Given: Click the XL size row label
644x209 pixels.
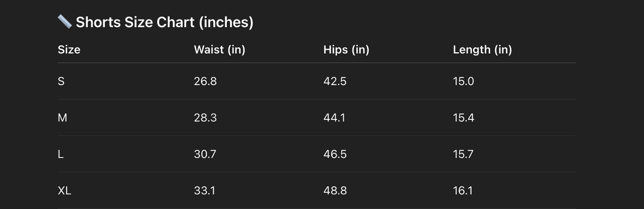Looking at the screenshot, I should point(64,191).
